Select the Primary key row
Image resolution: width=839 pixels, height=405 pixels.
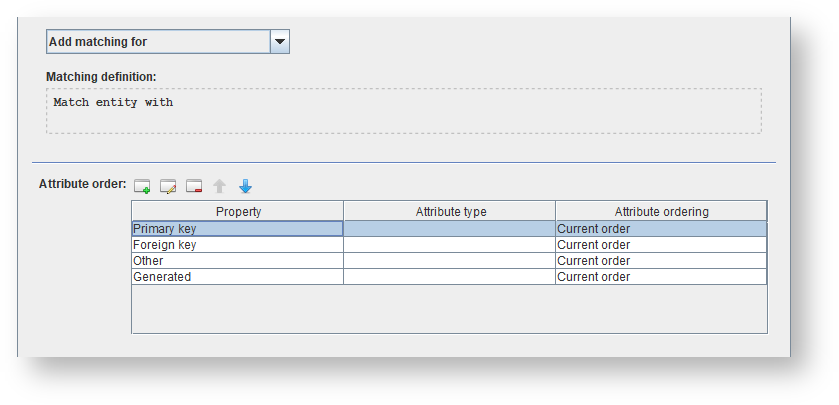(237, 229)
